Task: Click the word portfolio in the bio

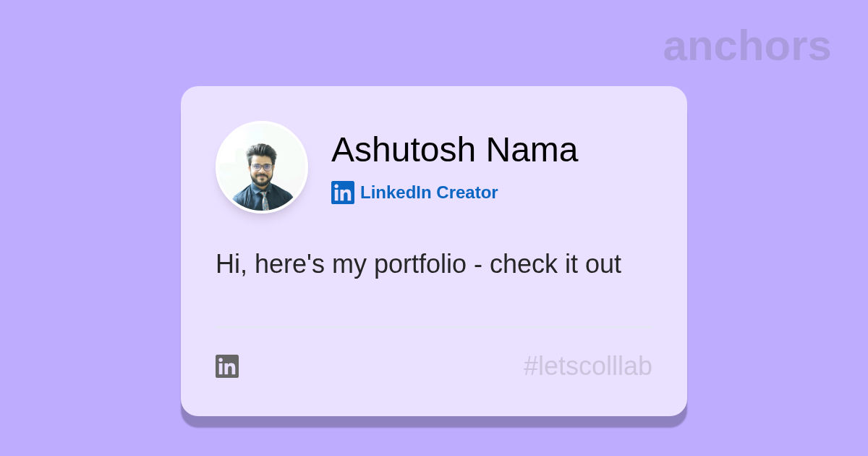Action: [x=420, y=264]
